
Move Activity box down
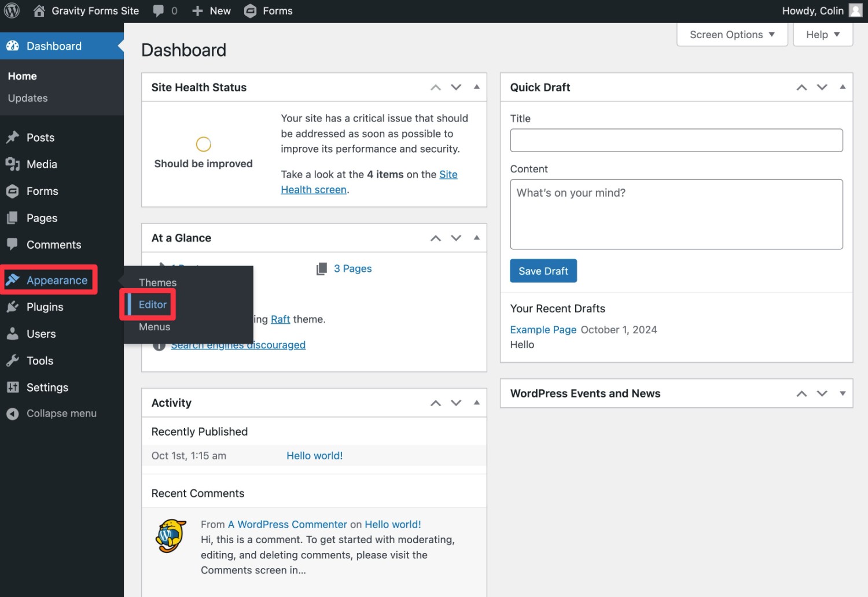pos(456,403)
